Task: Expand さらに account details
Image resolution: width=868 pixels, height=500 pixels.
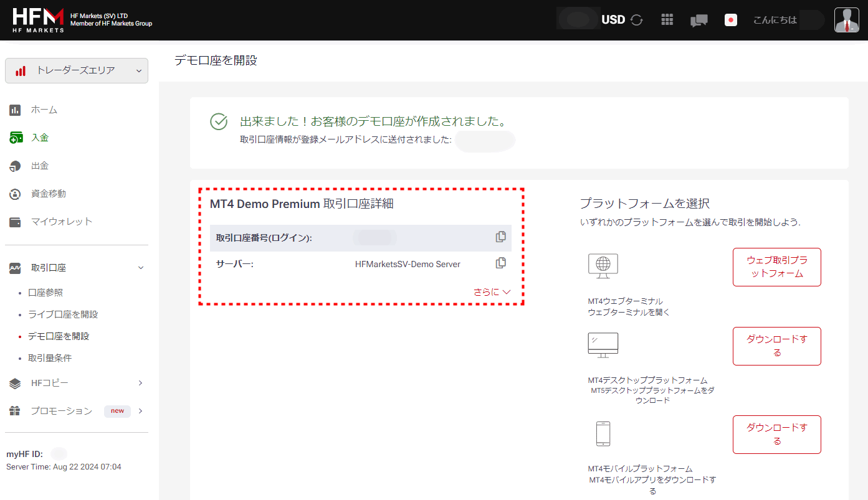Action: click(x=492, y=291)
